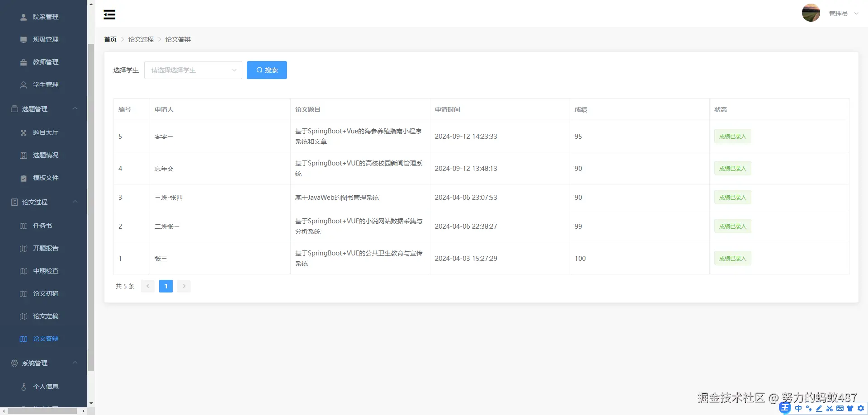The width and height of the screenshot is (868, 415).
Task: Open the 模板文件 template file icon
Action: pos(24,178)
